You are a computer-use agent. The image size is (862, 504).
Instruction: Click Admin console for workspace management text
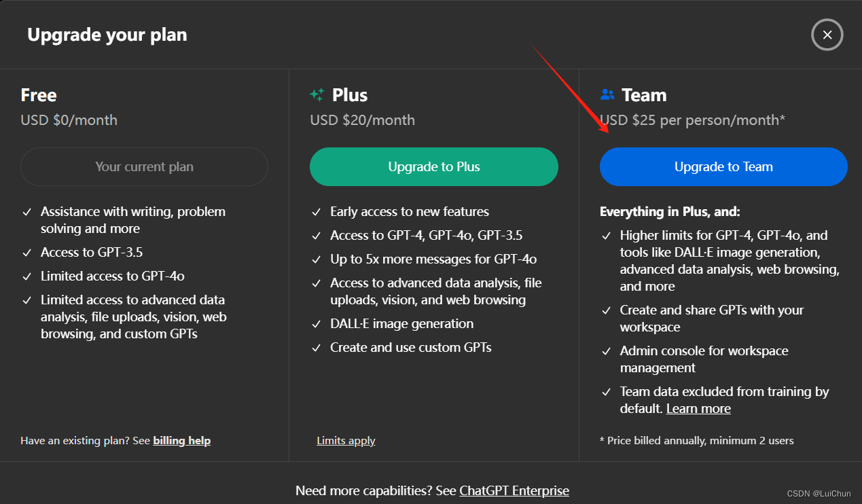(704, 359)
